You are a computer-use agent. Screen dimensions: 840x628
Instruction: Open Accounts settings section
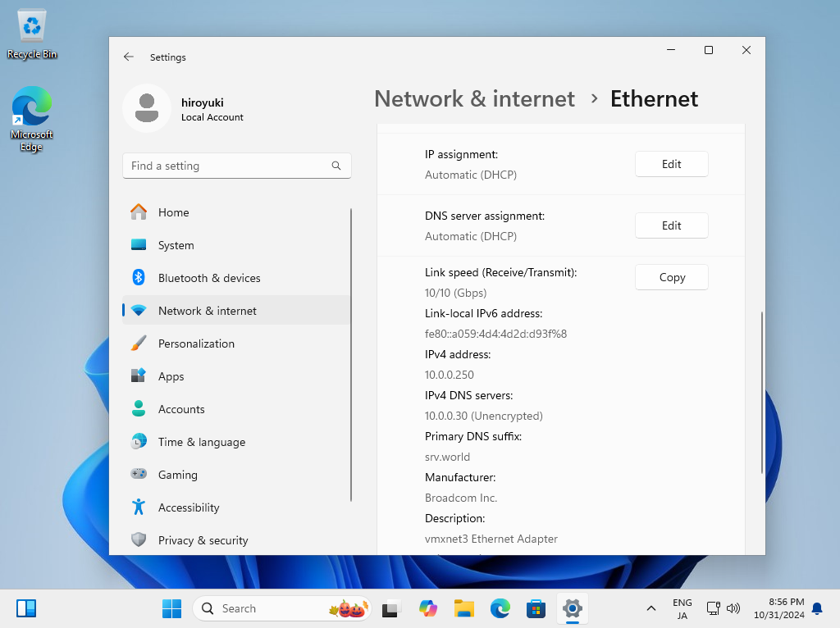[x=181, y=409]
